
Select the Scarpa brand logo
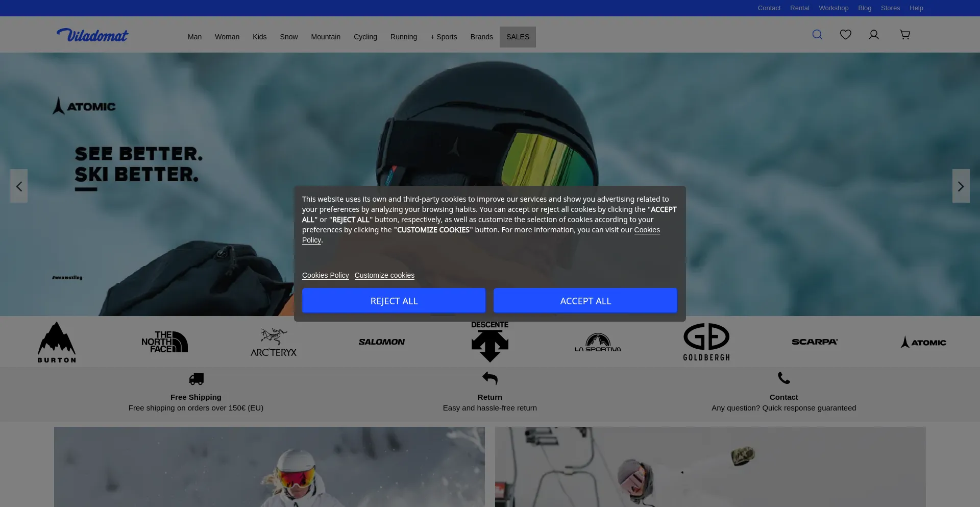click(x=815, y=342)
